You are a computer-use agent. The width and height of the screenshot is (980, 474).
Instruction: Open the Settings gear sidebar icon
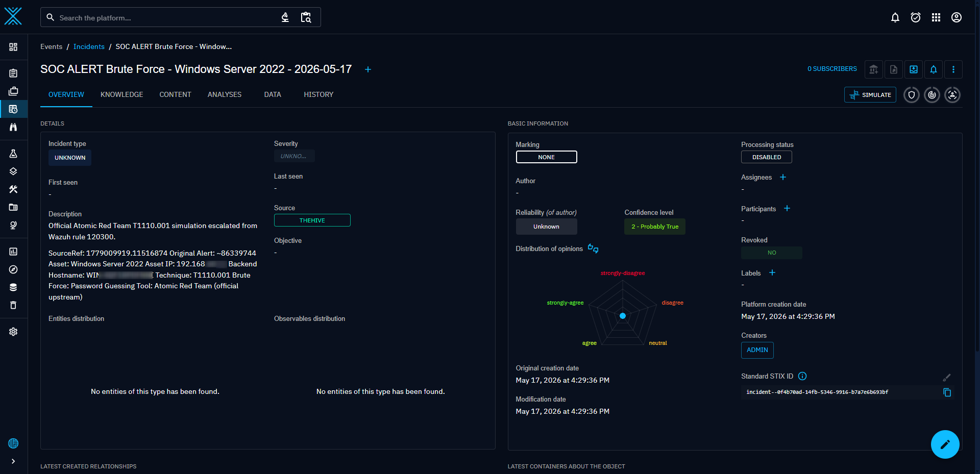13,332
